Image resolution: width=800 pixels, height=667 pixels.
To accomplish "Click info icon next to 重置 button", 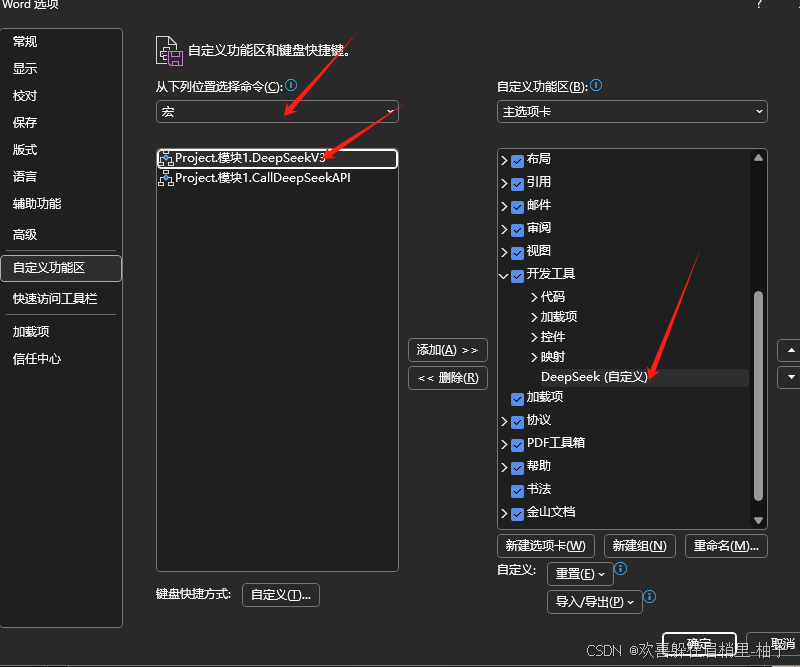I will click(x=620, y=569).
